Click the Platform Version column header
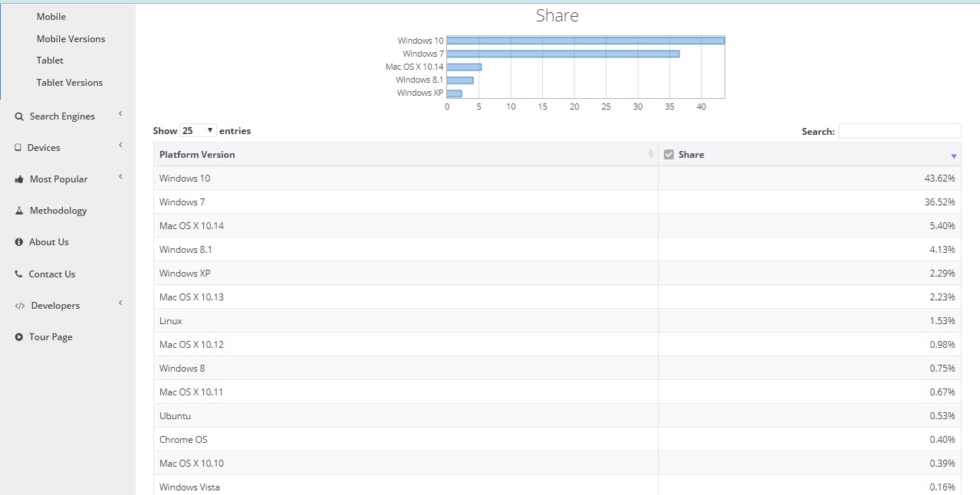980x495 pixels. click(x=406, y=155)
